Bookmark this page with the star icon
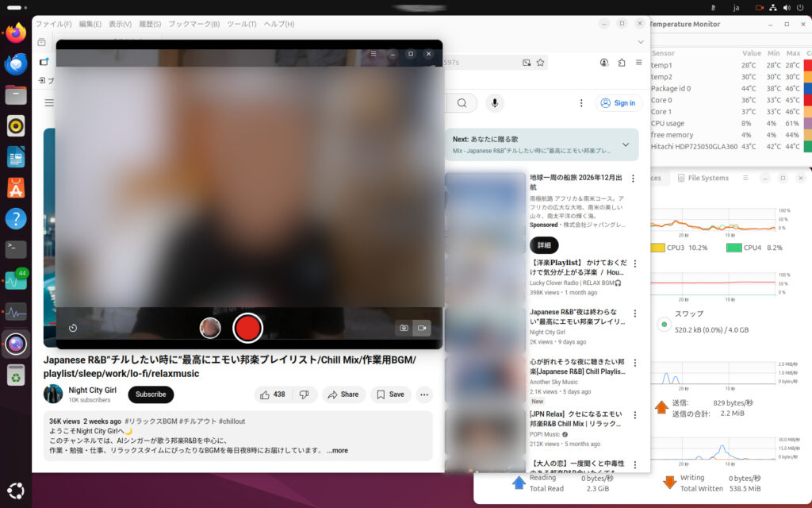812x508 pixels. (541, 62)
